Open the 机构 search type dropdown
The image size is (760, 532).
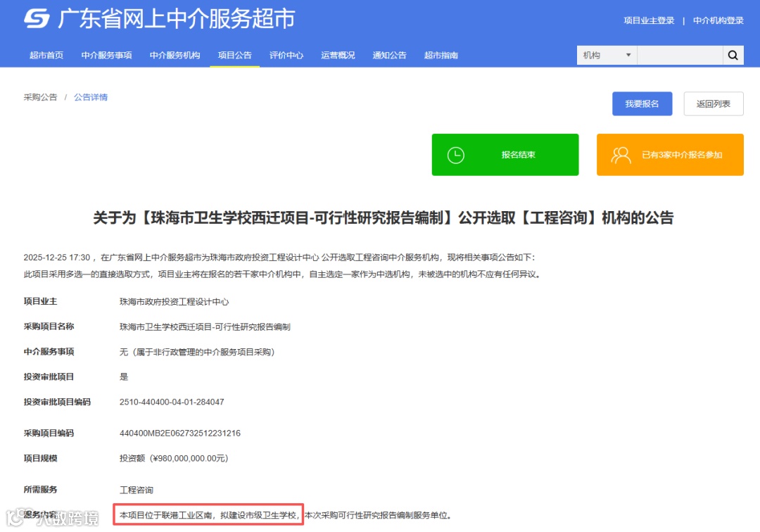pyautogui.click(x=607, y=55)
